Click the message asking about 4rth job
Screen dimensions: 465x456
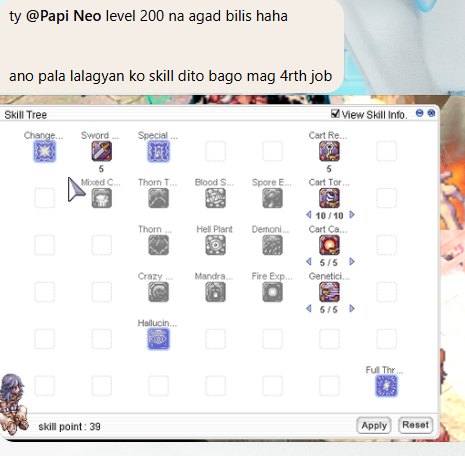tap(170, 76)
